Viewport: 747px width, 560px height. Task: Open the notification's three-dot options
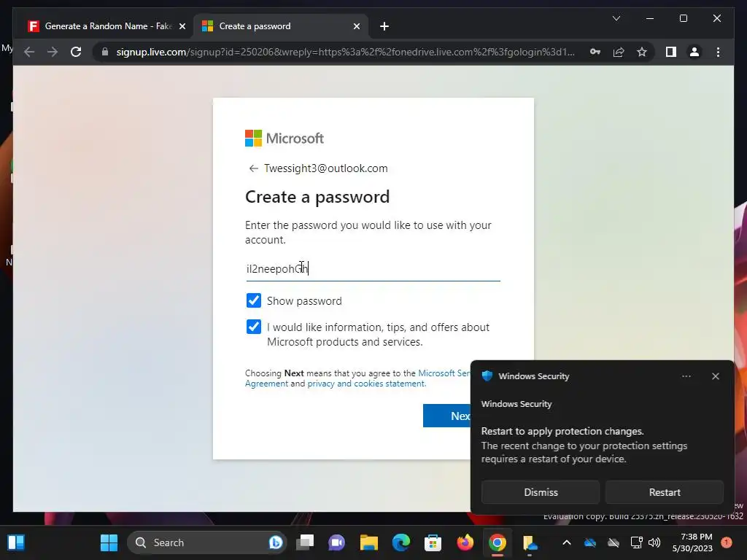click(x=686, y=376)
